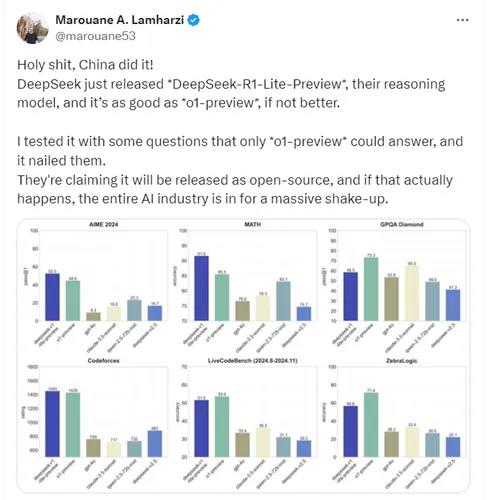Click the GPQA Diamond chart title
This screenshot has width=487, height=500.
(401, 224)
